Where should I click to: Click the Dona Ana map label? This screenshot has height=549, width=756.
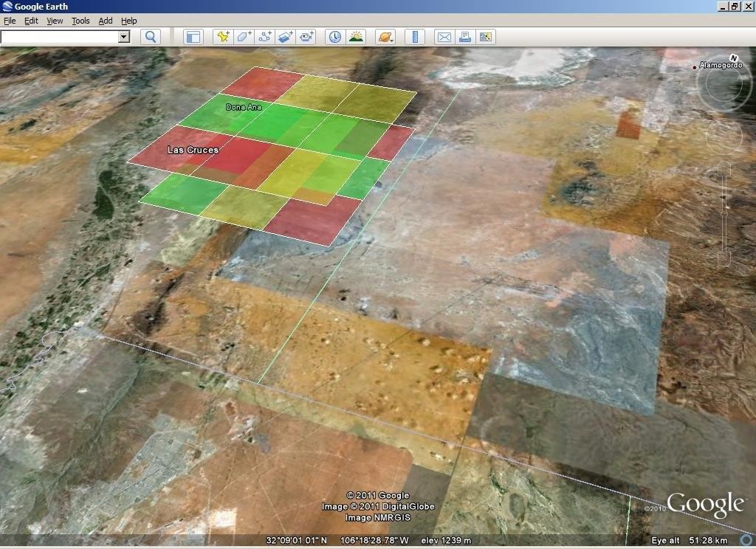pos(244,107)
